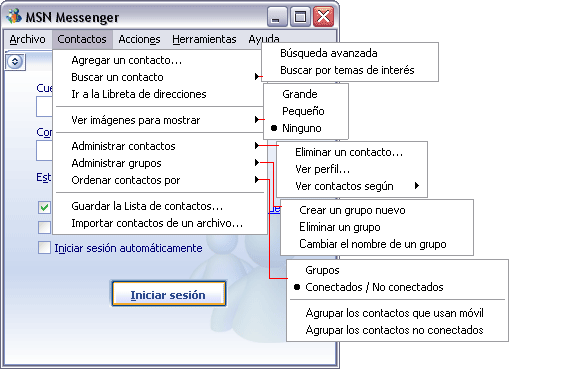The height and width of the screenshot is (369, 566).
Task: Choose Eliminar un contacto...
Action: click(x=352, y=152)
